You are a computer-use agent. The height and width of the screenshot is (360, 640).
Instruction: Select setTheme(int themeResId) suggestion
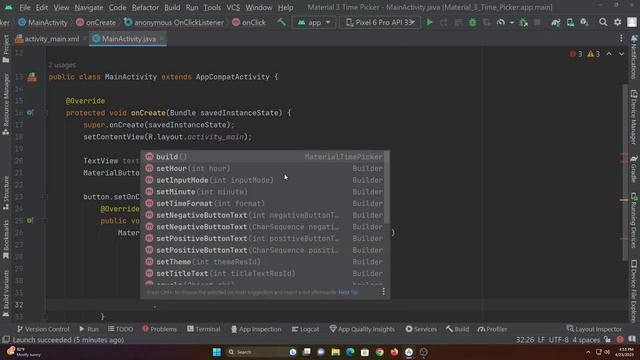(262, 262)
